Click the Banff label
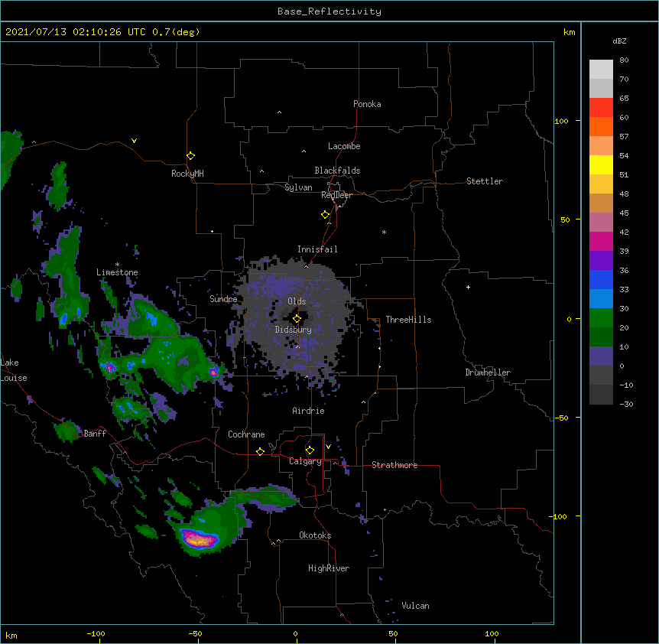 [95, 434]
